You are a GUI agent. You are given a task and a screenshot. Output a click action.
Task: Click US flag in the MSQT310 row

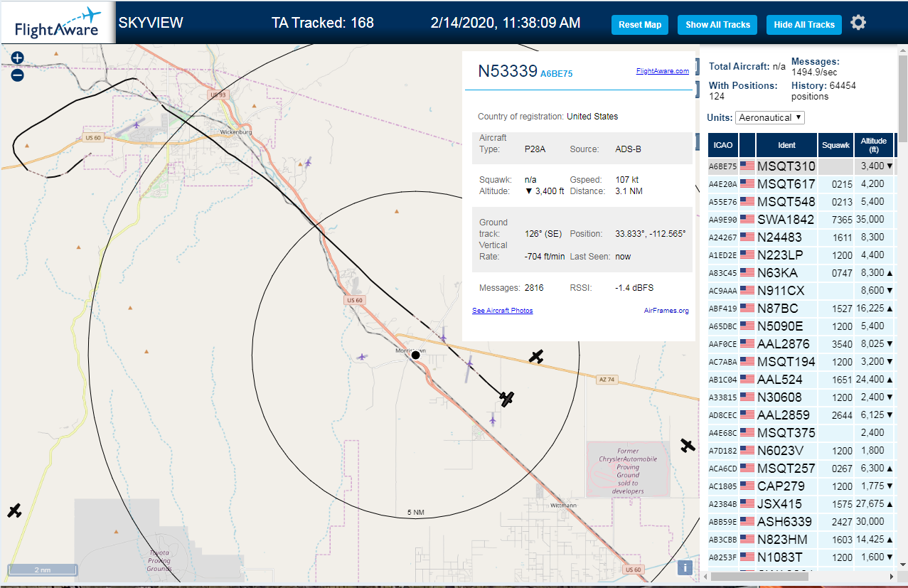pyautogui.click(x=747, y=166)
